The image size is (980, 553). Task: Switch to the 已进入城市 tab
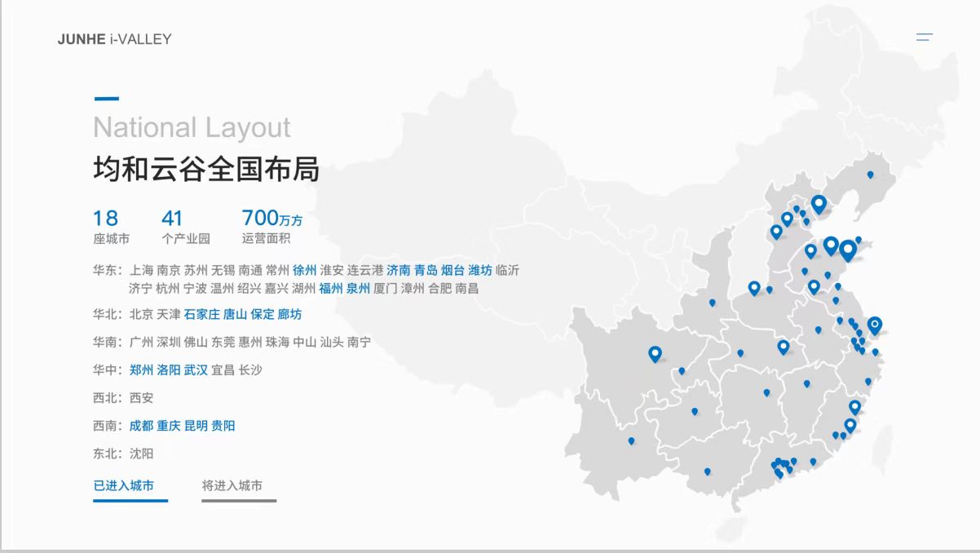[x=123, y=486]
